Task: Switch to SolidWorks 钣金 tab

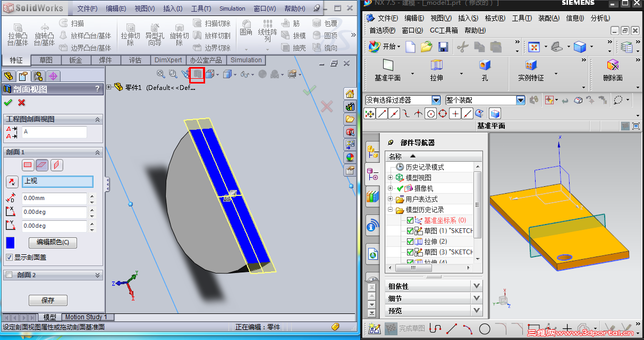Action: tap(76, 60)
